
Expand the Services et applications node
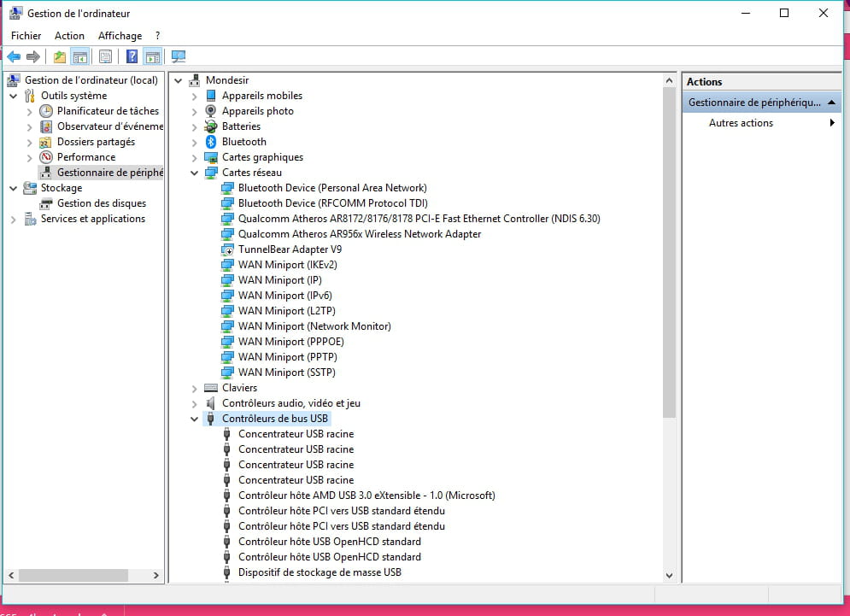pyautogui.click(x=14, y=219)
